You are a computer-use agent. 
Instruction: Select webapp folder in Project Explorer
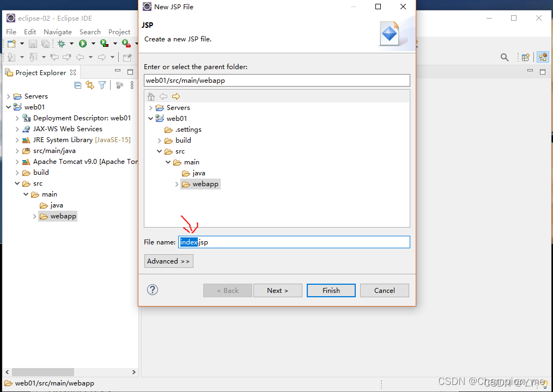tap(58, 216)
